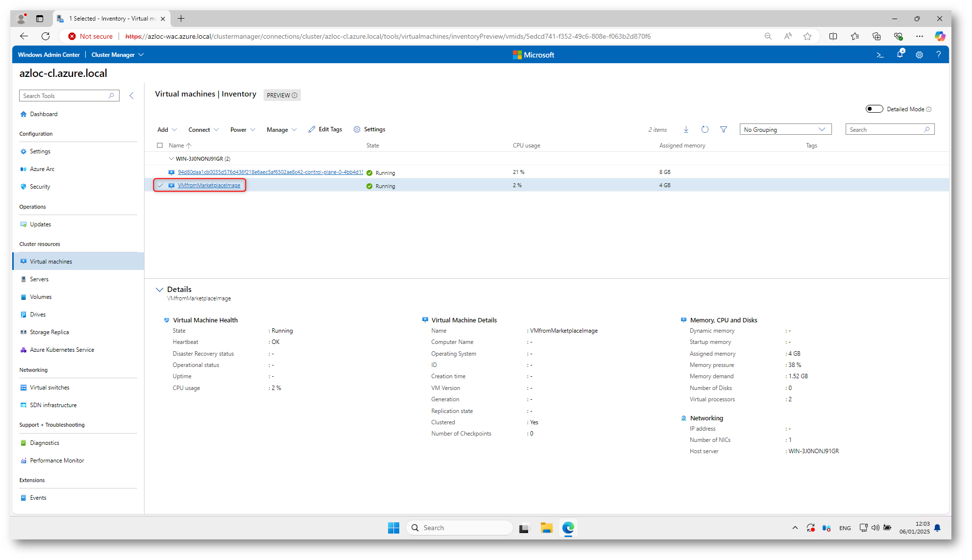Add page to favorites star icon
This screenshot has height=560, width=972.
807,36
